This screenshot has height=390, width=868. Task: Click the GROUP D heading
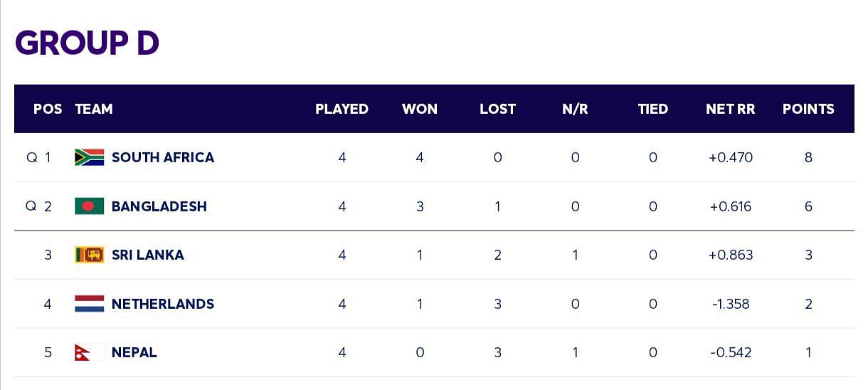click(x=87, y=43)
